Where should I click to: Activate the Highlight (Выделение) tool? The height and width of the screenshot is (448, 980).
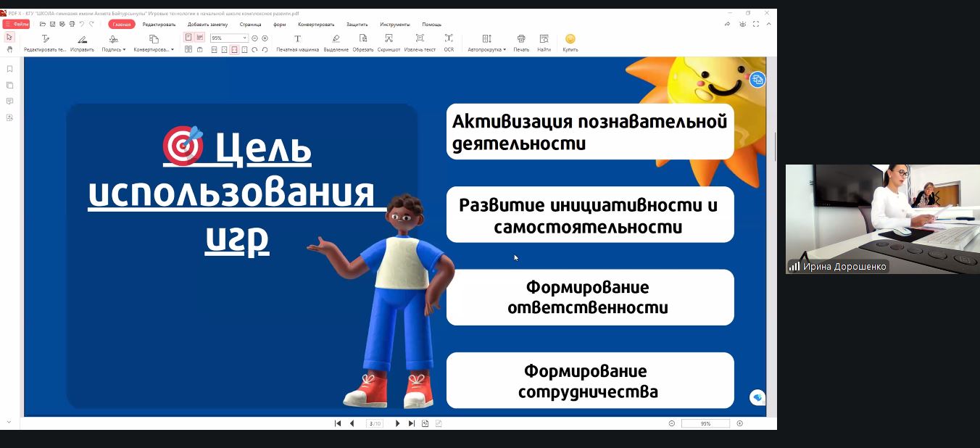click(x=336, y=42)
